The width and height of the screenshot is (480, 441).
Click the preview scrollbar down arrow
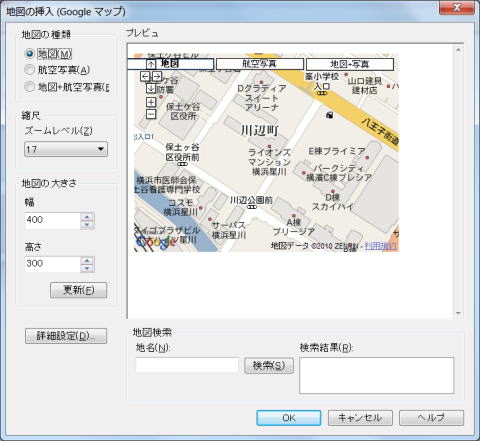(x=458, y=313)
